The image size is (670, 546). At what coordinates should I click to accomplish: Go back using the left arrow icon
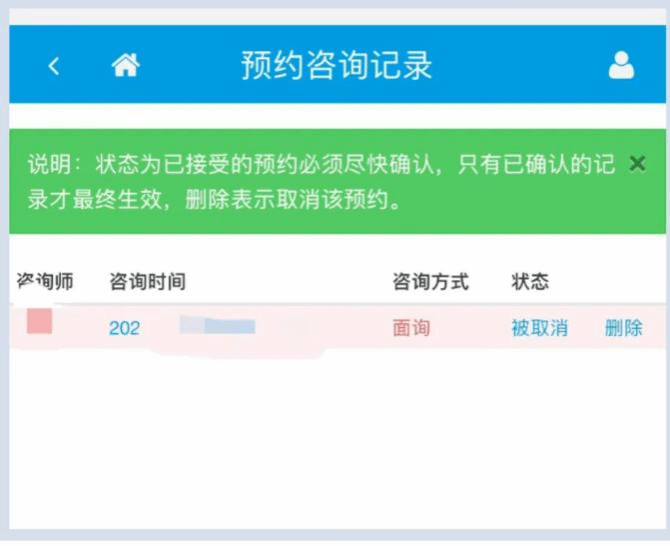[x=54, y=67]
